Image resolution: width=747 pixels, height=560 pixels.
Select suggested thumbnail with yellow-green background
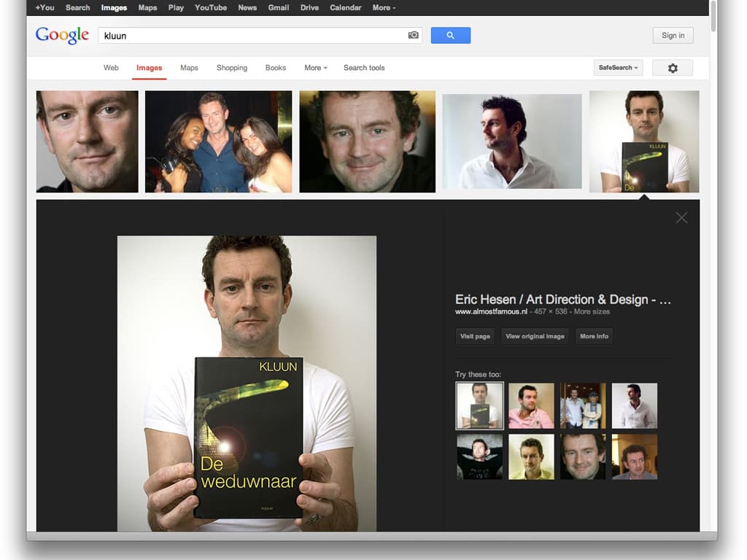coord(531,456)
